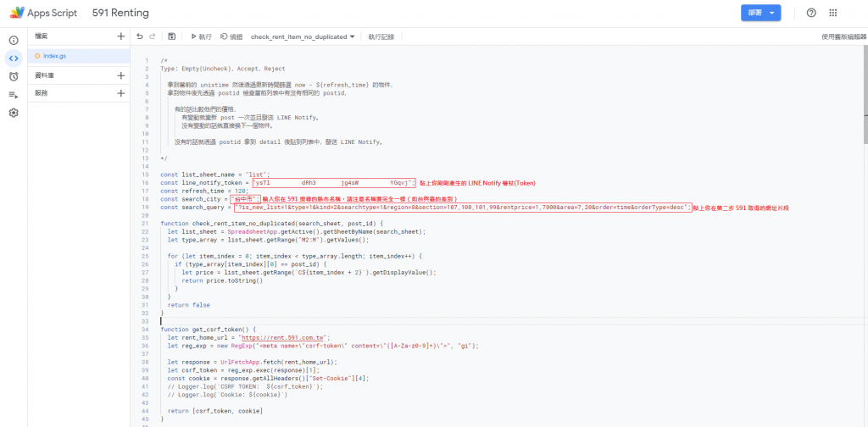
Task: Add a service with the plus icon
Action: (121, 93)
